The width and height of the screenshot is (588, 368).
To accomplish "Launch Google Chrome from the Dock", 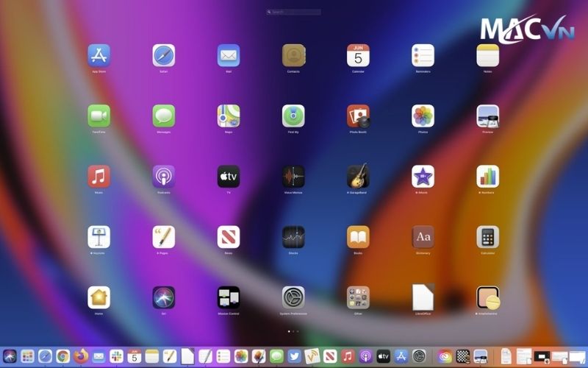I will [x=63, y=356].
